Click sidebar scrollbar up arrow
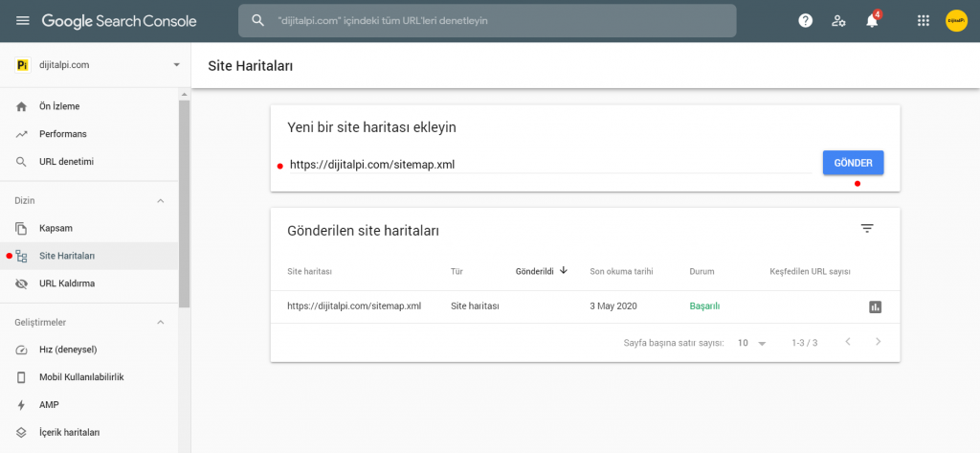This screenshot has width=980, height=453. [x=184, y=95]
